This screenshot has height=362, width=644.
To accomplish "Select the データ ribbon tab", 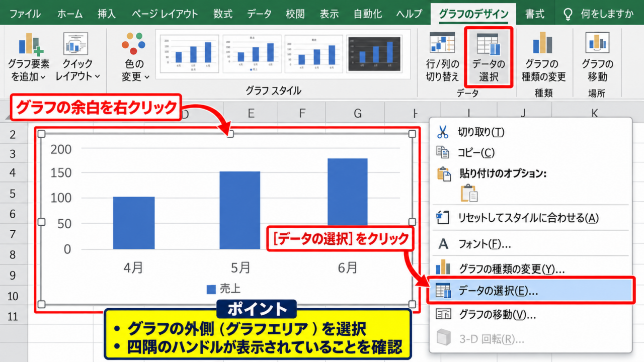I will (259, 14).
